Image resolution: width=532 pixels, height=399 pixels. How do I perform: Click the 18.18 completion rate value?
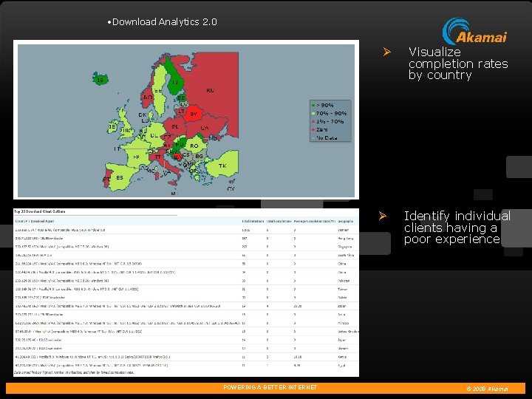(x=298, y=357)
